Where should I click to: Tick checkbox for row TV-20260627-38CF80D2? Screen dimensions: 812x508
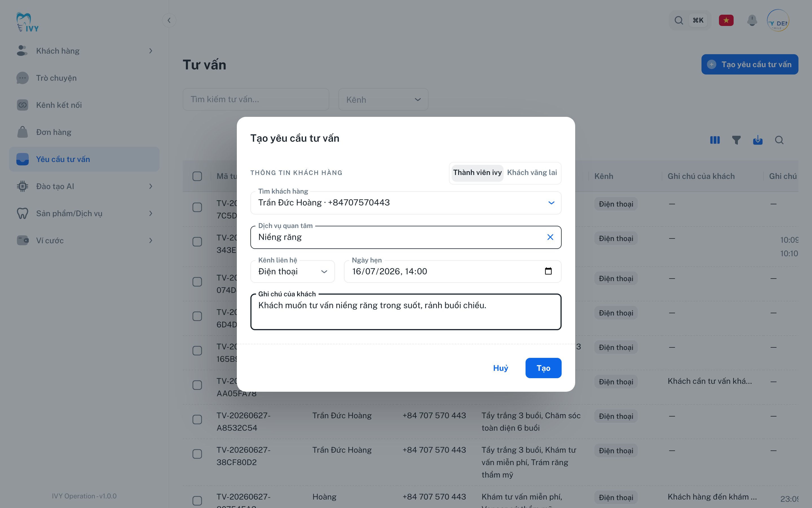pos(197,454)
